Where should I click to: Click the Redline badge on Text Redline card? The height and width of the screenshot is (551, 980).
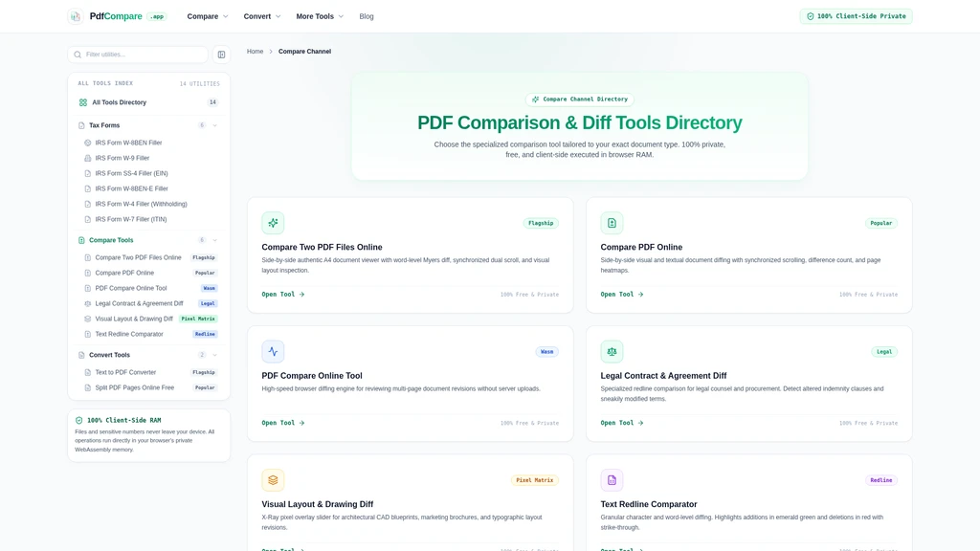[881, 480]
